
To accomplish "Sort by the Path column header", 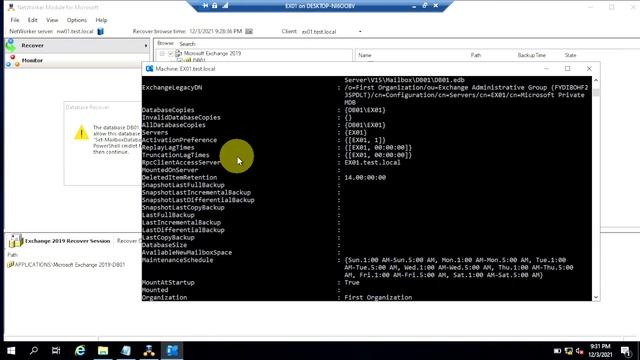I will (476, 55).
